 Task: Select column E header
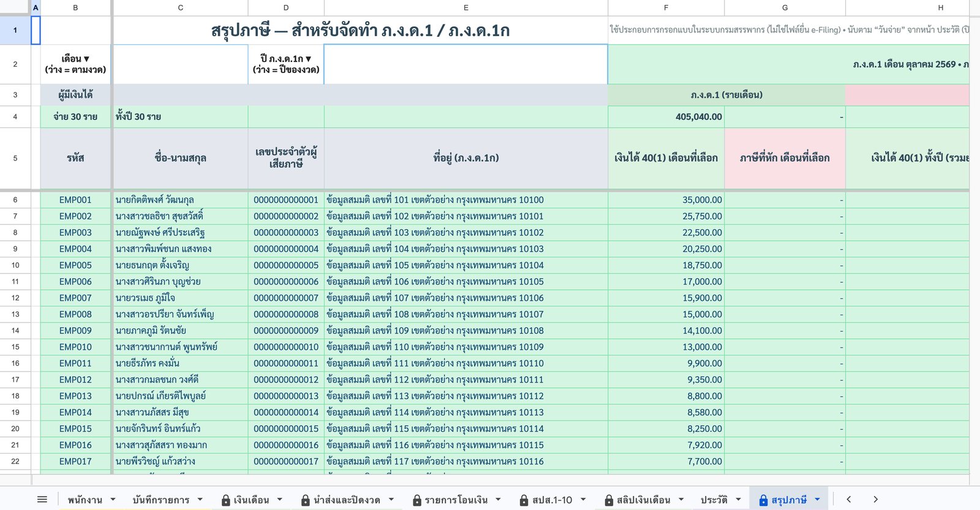[466, 7]
